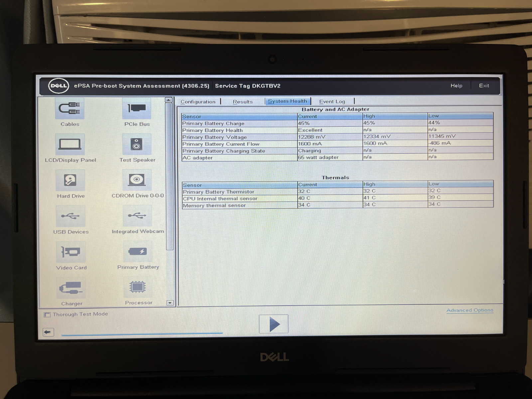
Task: Click Service Tag DKGTBV2 text
Action: [248, 86]
